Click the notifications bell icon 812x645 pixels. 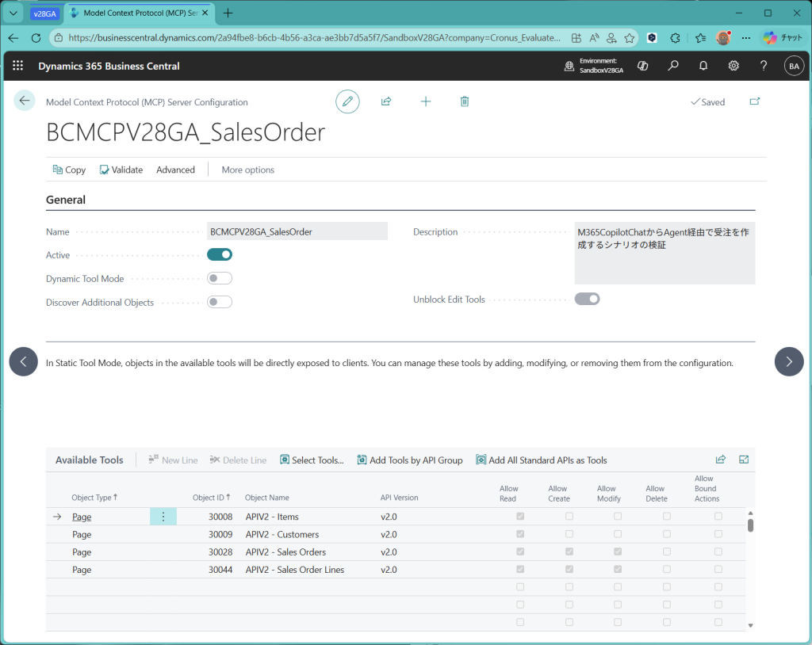(703, 66)
